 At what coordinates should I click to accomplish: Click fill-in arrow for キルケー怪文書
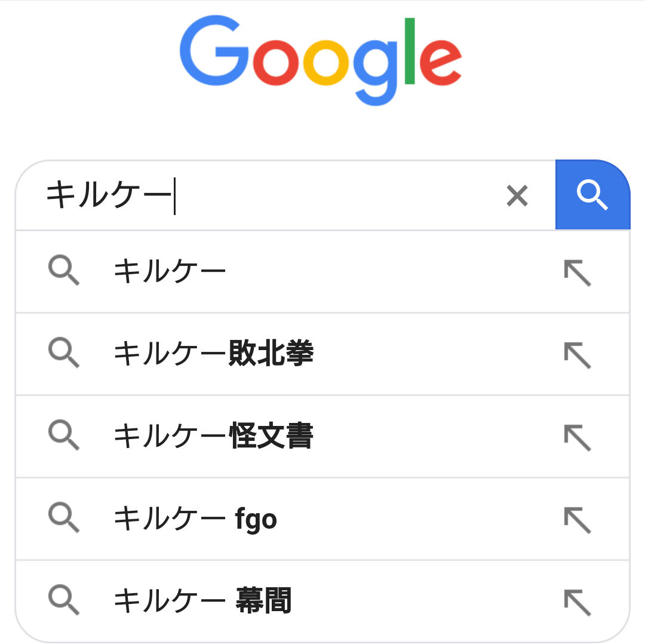point(577,437)
